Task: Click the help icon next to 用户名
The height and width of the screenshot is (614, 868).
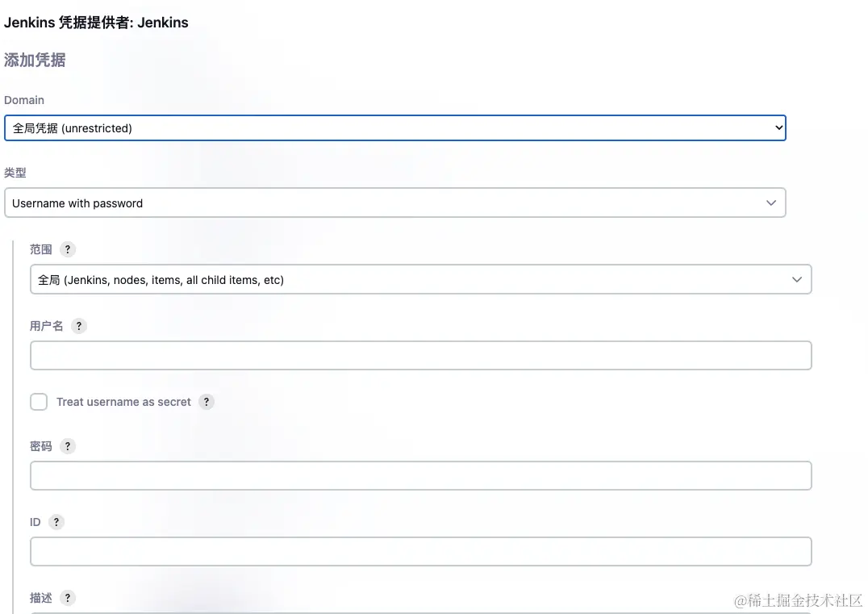Action: pyautogui.click(x=79, y=326)
